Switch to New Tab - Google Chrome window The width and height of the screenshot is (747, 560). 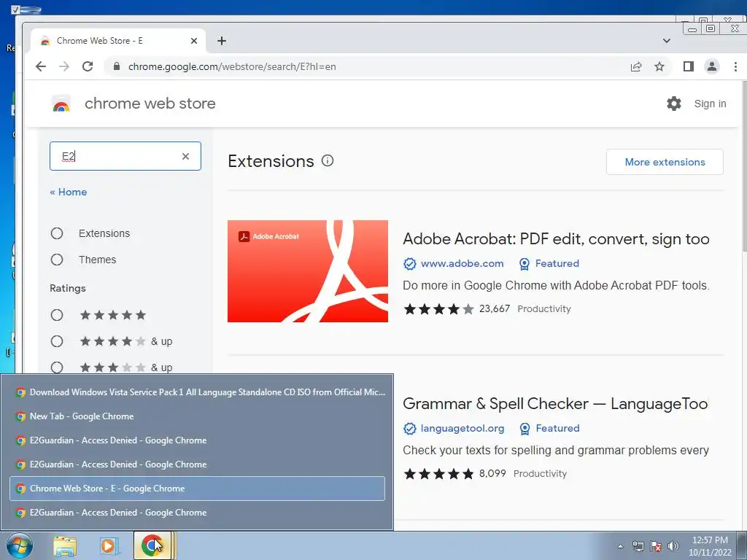coord(197,416)
